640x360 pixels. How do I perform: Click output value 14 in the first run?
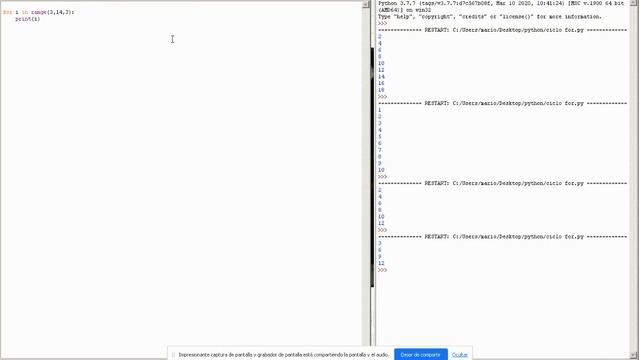[381, 77]
